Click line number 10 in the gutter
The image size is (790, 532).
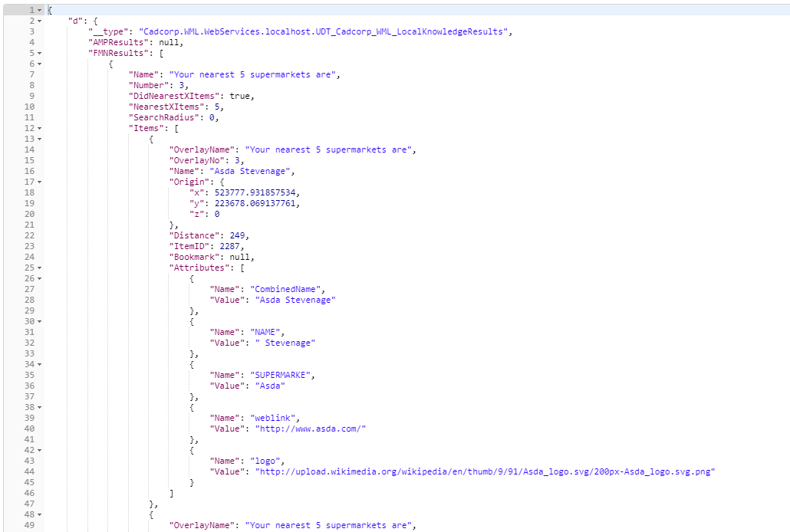click(x=29, y=107)
